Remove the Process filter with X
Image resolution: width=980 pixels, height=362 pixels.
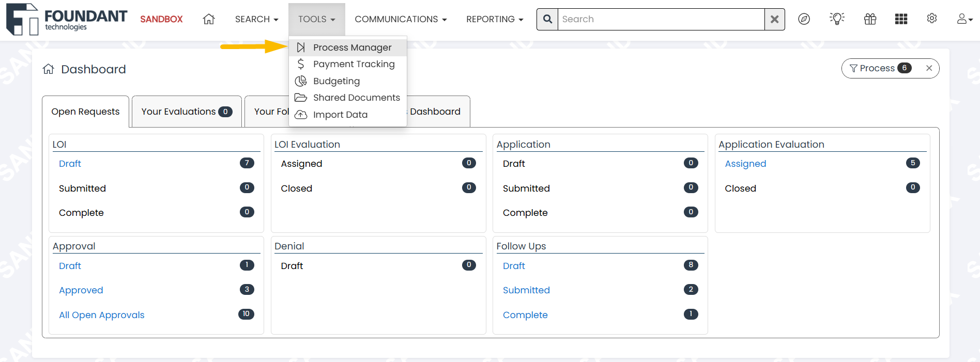click(929, 68)
